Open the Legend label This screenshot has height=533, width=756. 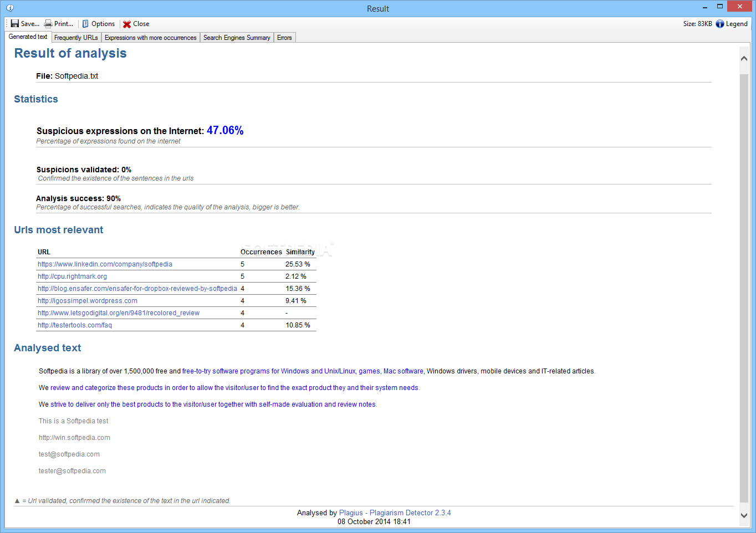737,24
